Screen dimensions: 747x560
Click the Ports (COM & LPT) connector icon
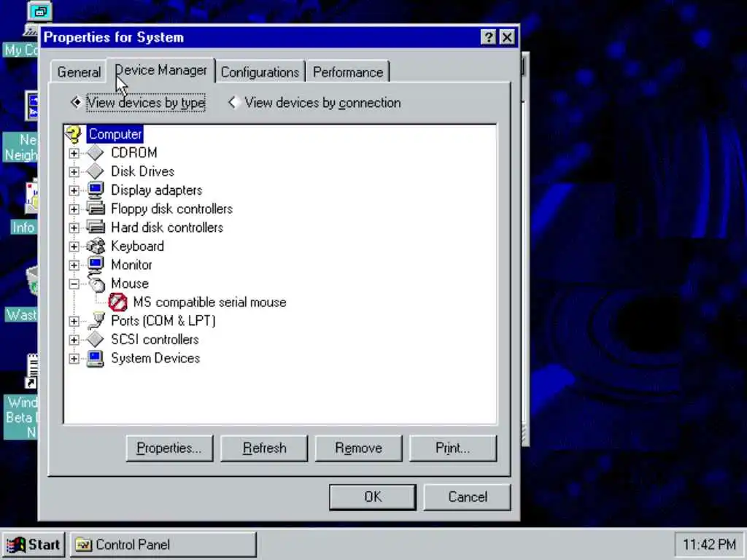[x=96, y=321]
